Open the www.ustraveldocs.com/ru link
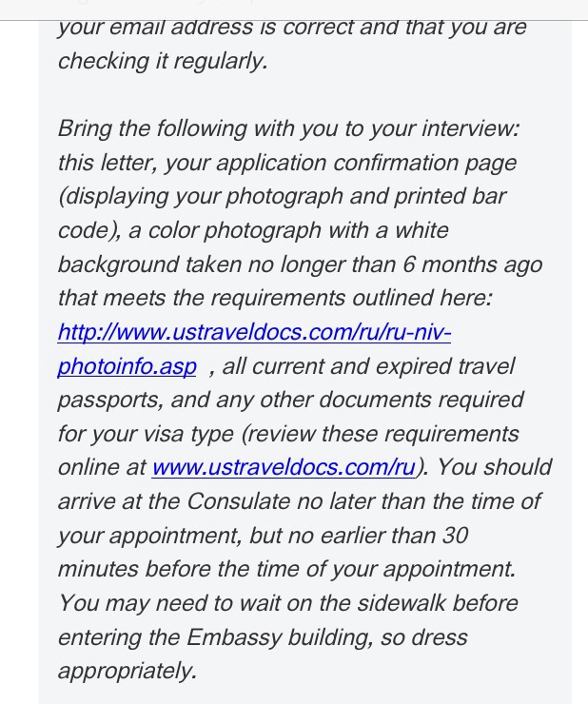 point(284,468)
